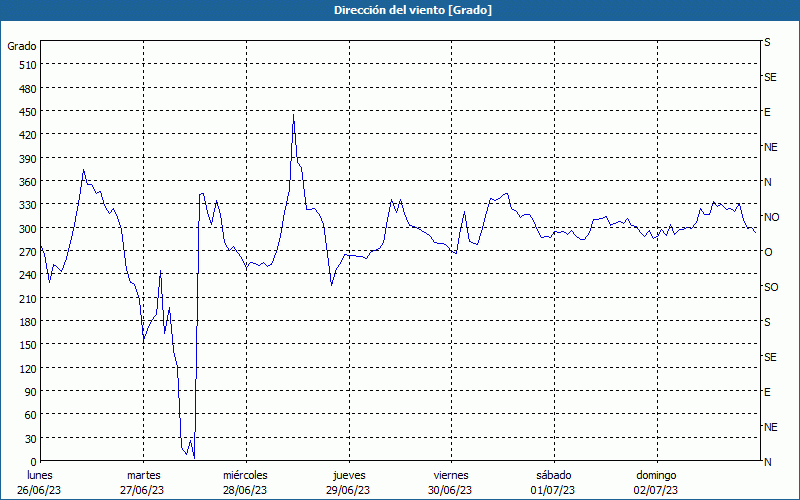Click the 'N' compass label beside the 360 line
The image size is (800, 500).
(x=768, y=182)
